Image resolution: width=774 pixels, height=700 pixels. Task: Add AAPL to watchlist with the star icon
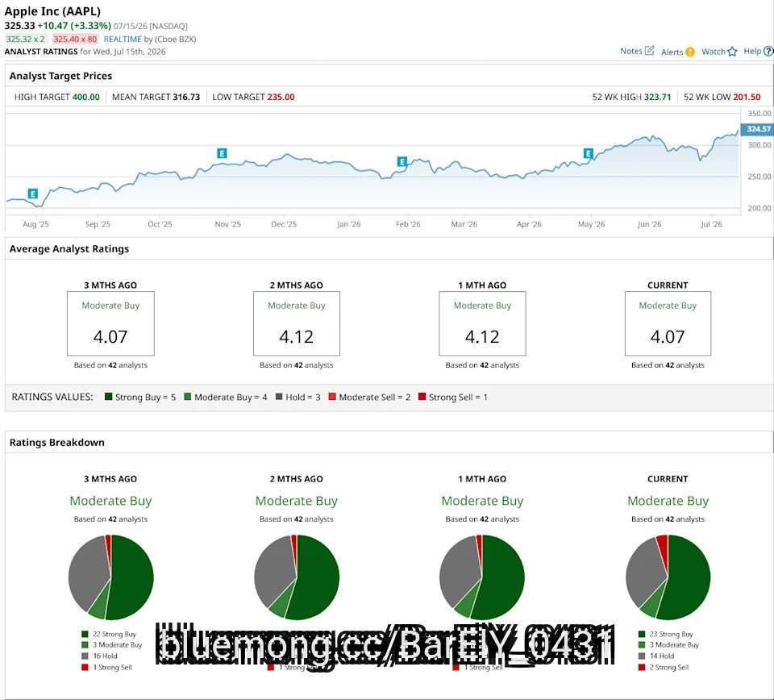tap(732, 52)
